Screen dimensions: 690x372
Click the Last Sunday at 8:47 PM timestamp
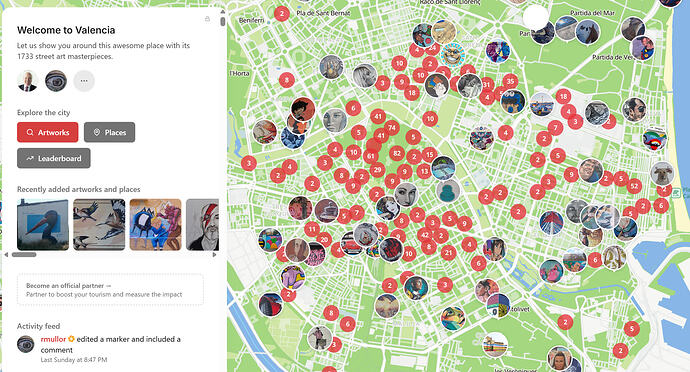click(x=74, y=360)
